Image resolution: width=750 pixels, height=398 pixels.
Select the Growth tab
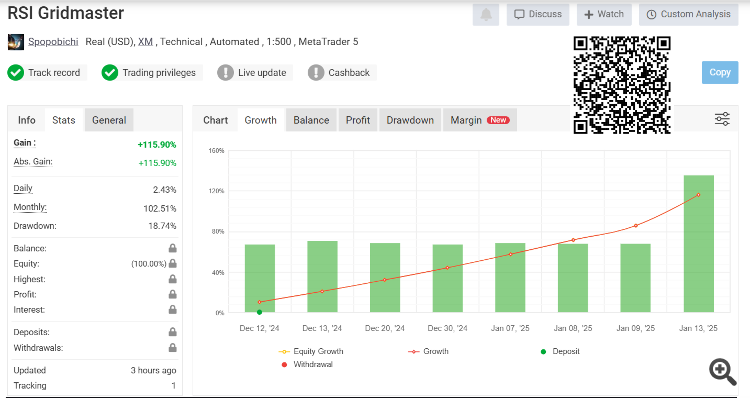261,120
